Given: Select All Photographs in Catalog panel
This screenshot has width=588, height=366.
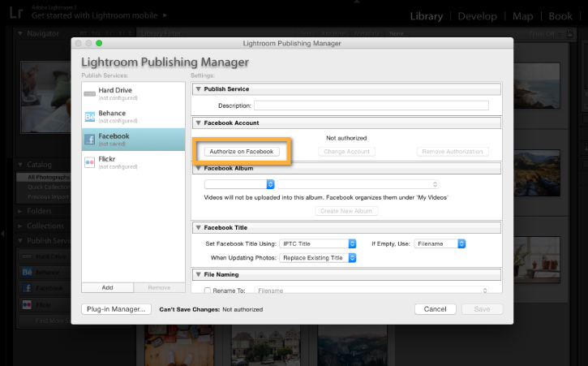Looking at the screenshot, I should click(49, 177).
